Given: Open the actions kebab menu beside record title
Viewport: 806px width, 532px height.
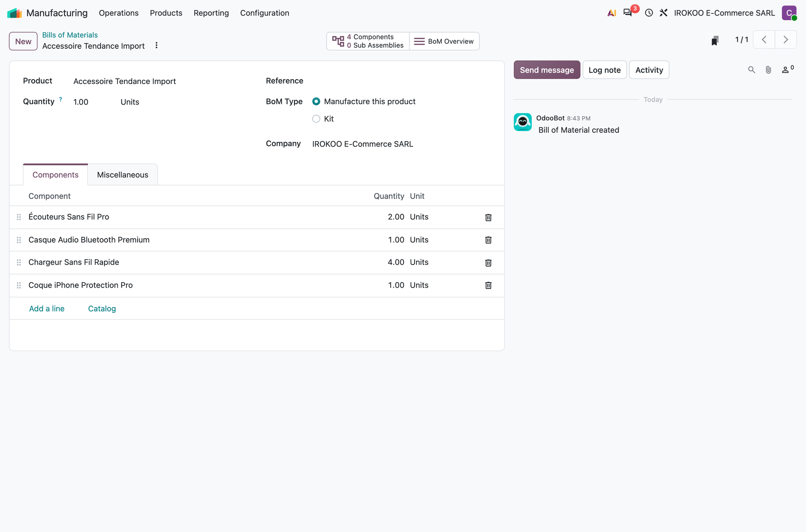Looking at the screenshot, I should [x=157, y=45].
